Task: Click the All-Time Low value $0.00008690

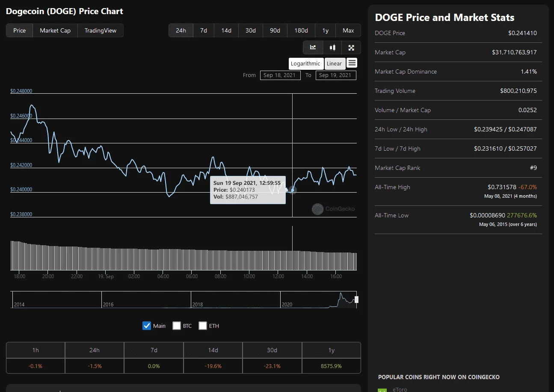Action: point(487,215)
